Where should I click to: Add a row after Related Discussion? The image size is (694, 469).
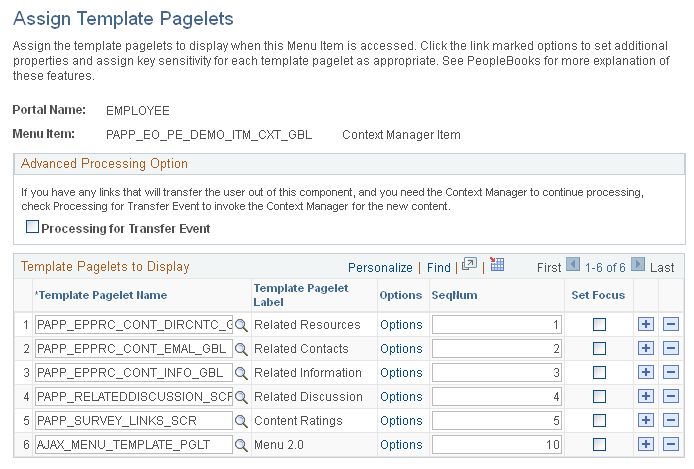(x=646, y=396)
